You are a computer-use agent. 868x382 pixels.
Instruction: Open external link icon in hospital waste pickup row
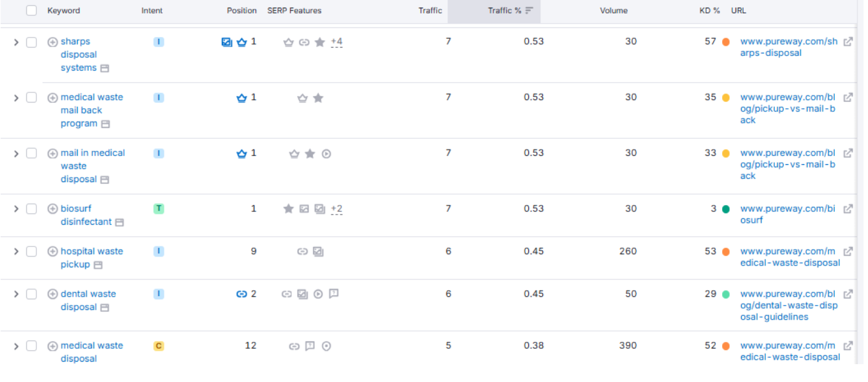[x=848, y=251]
